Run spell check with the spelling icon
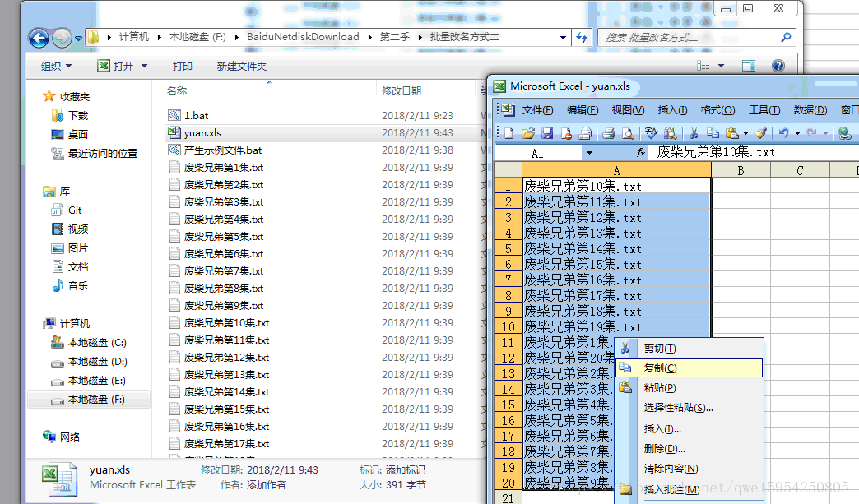Screen dimensions: 859x504 click(651, 134)
